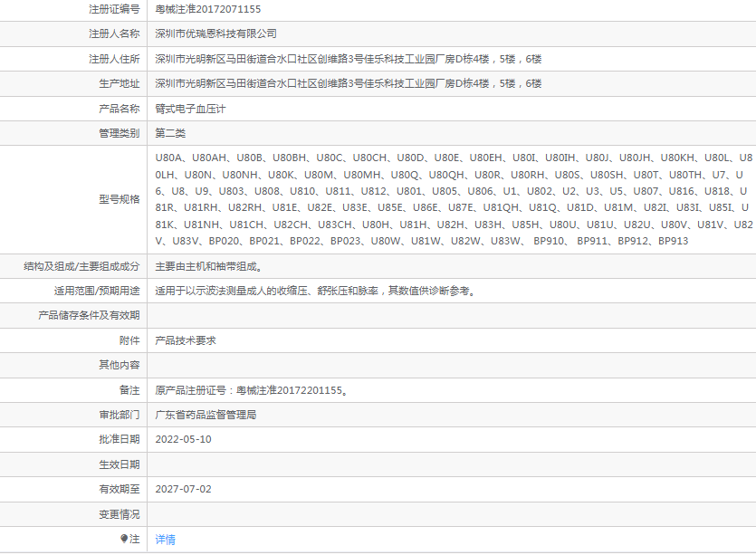
Task: Click the 结构及组成/主要组成成分 label
Action: 81,266
